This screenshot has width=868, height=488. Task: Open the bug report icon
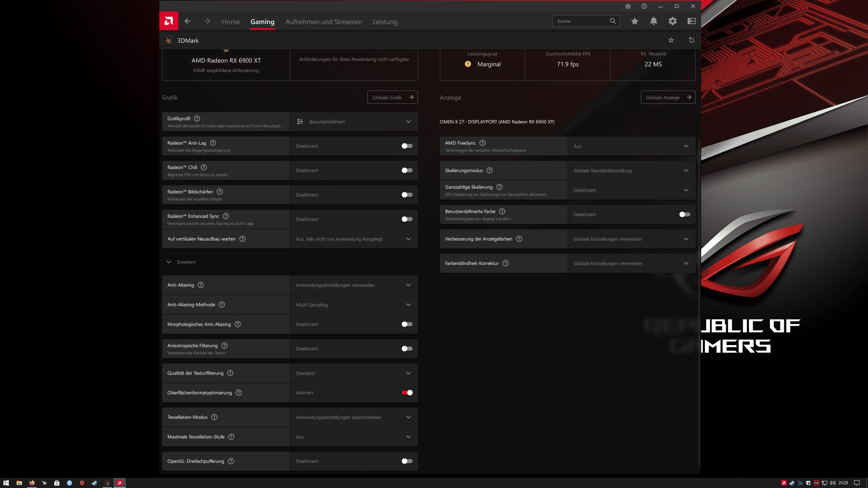point(628,6)
